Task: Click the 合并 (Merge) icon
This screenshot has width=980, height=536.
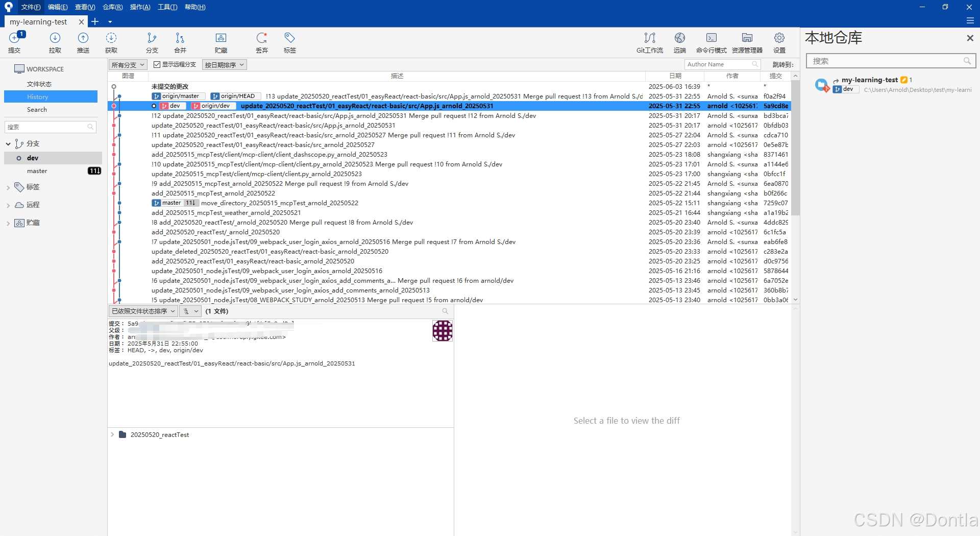Action: click(179, 42)
